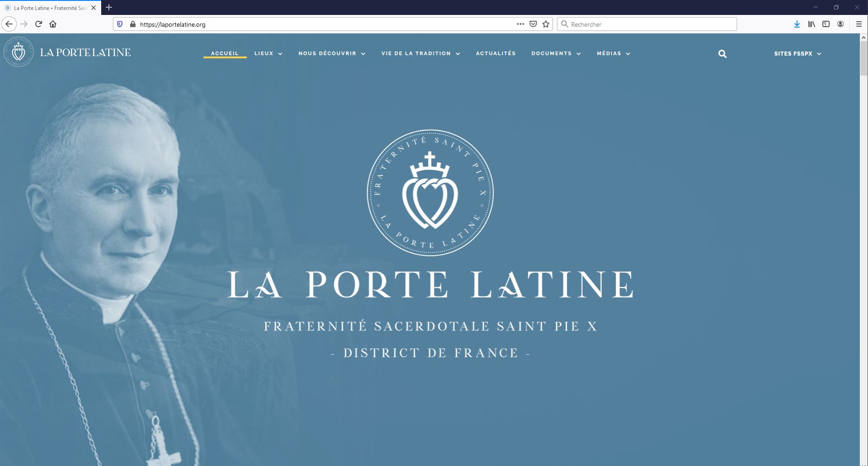
Task: Restore down the browser window
Action: pyautogui.click(x=836, y=7)
